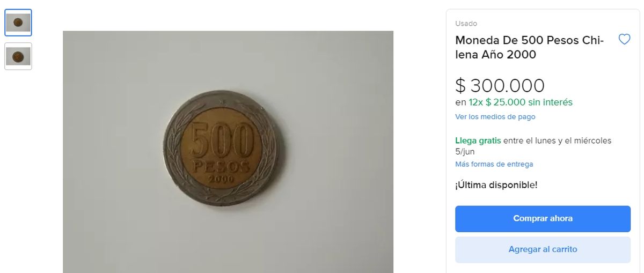Open Ver los medios de pago link

coord(495,117)
